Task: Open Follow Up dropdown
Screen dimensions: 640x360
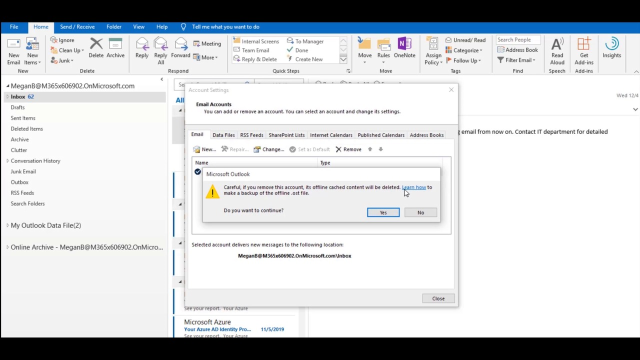Action: click(x=463, y=60)
